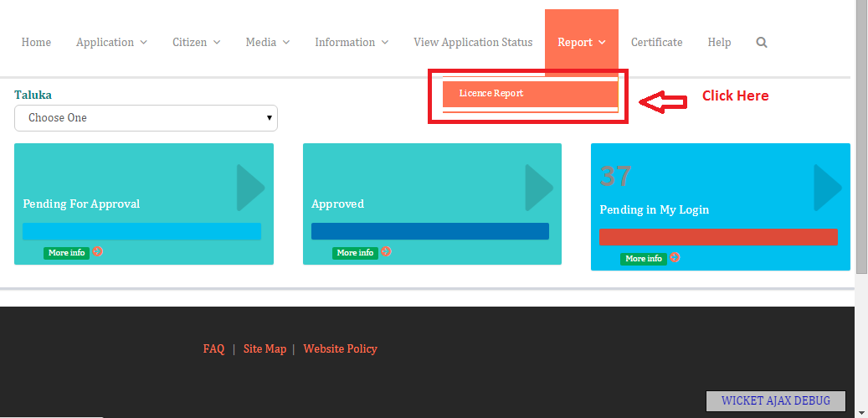The image size is (868, 418).
Task: Go to the Certificate menu item
Action: tap(656, 43)
